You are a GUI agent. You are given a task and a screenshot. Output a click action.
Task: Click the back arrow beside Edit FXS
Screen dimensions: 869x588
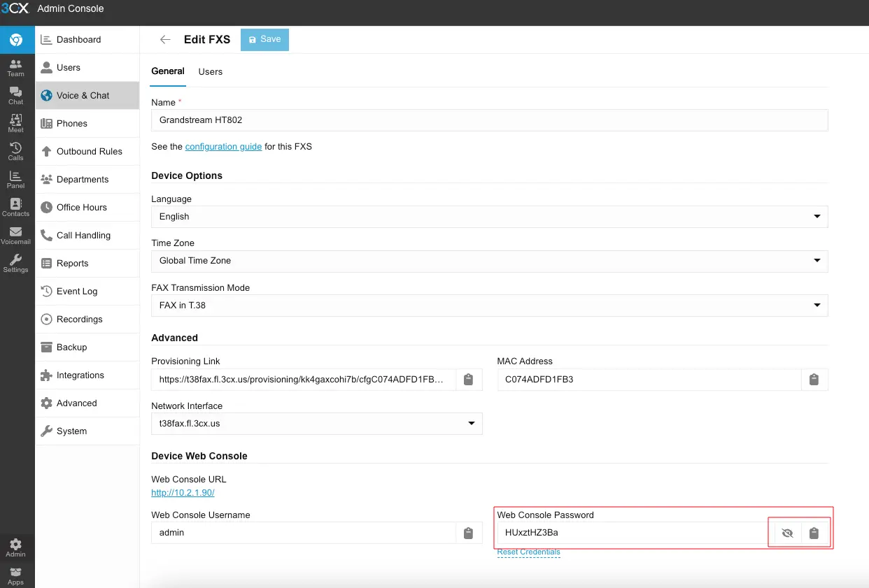click(165, 40)
